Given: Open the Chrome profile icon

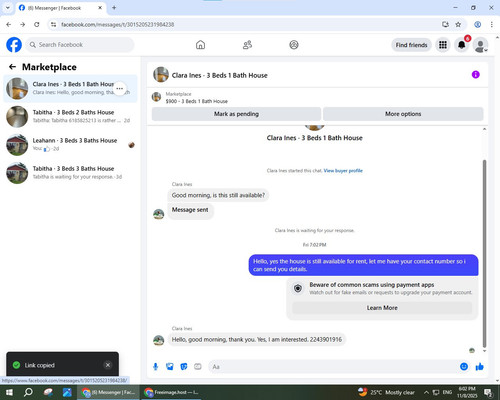Looking at the screenshot, I should point(477,24).
